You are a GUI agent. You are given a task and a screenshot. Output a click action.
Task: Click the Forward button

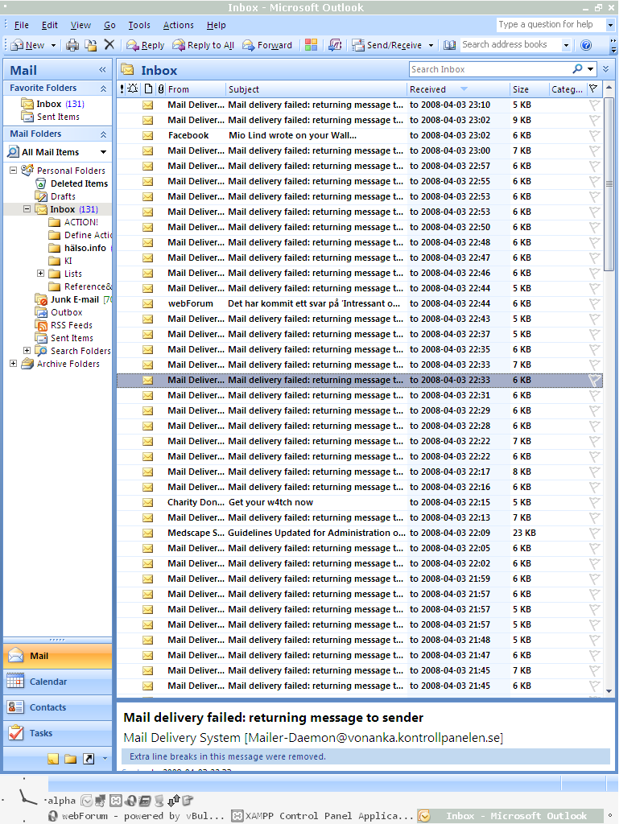pyautogui.click(x=267, y=45)
